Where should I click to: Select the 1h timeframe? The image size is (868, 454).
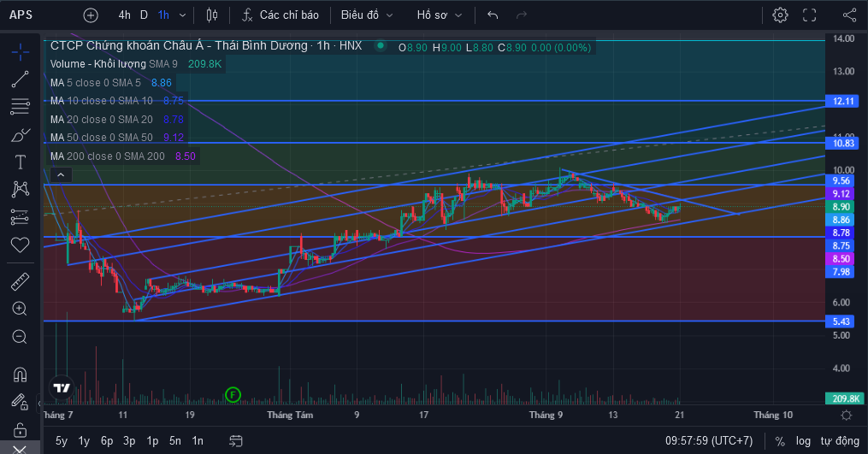163,15
